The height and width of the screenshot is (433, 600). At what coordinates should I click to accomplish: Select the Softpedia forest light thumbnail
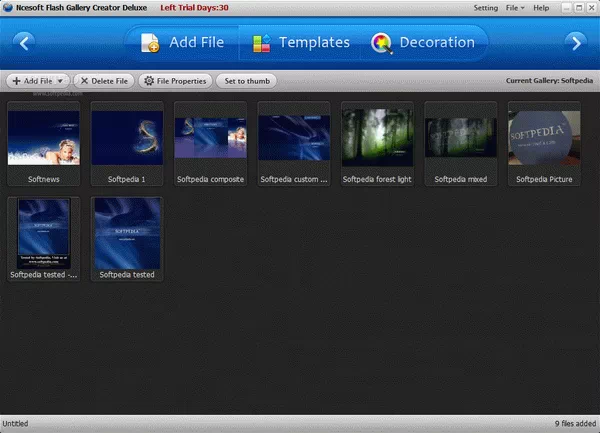377,138
